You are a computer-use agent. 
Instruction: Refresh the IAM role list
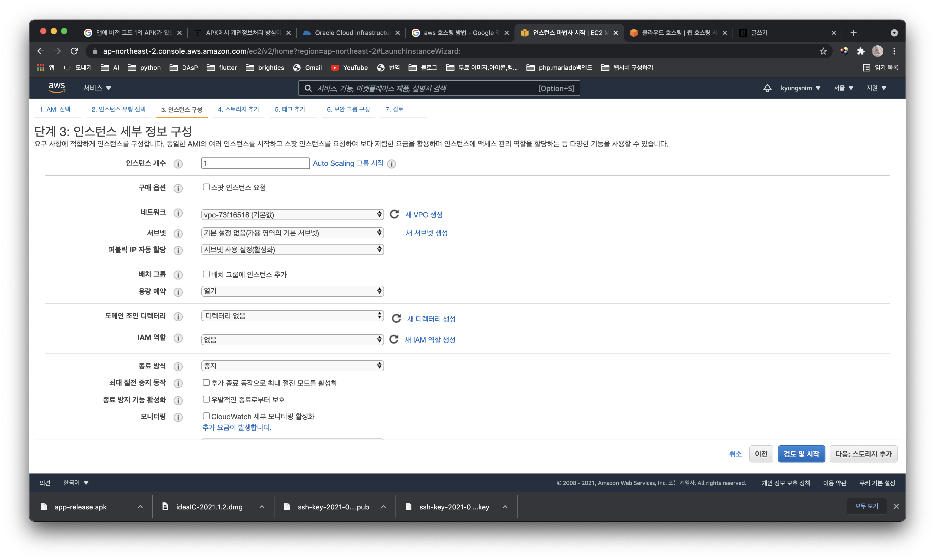(x=394, y=339)
